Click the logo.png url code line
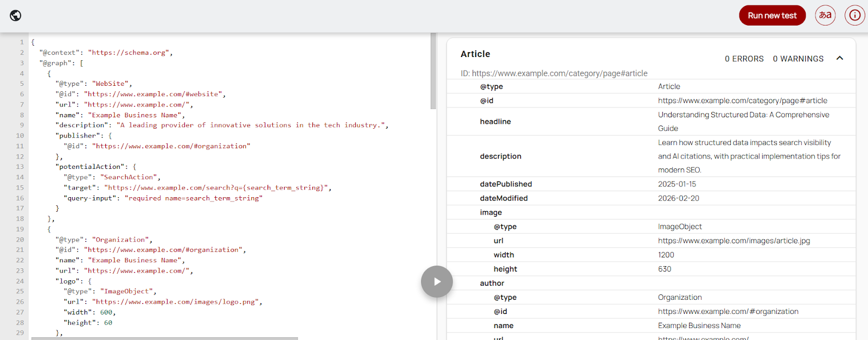Image resolution: width=868 pixels, height=340 pixels. coord(163,302)
